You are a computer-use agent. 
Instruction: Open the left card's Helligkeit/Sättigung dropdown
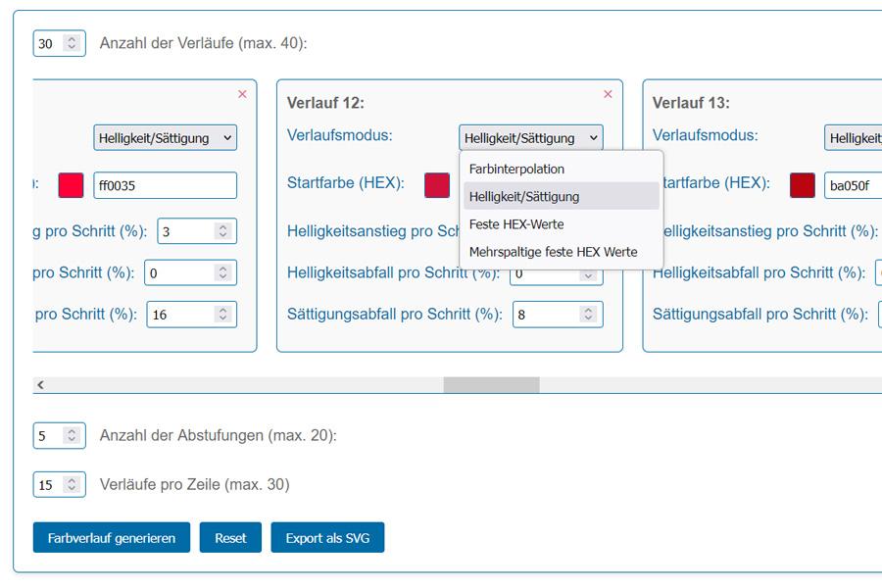point(165,138)
